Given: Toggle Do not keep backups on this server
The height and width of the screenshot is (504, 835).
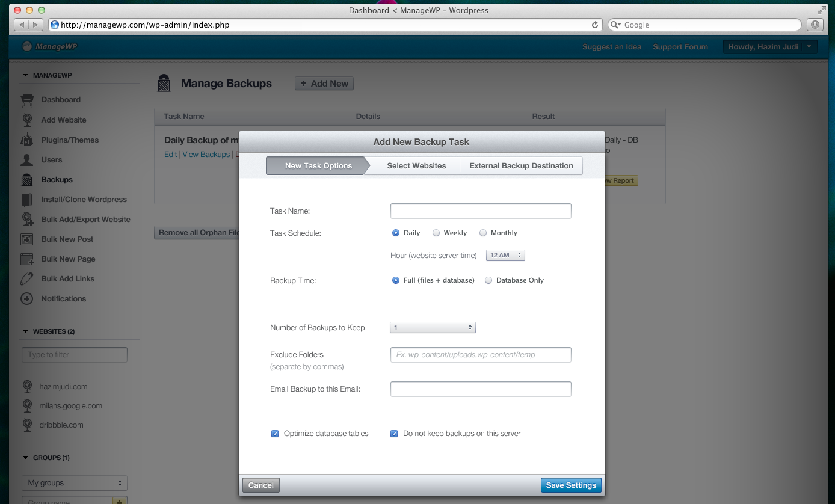Looking at the screenshot, I should coord(395,433).
